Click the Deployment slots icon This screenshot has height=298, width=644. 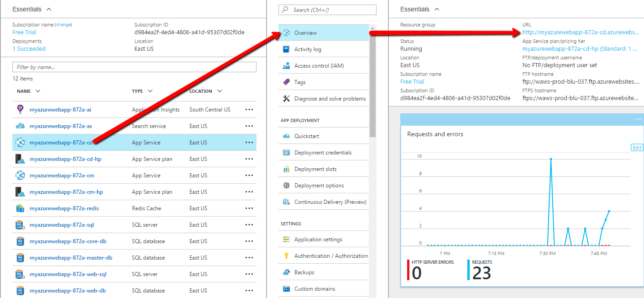click(x=287, y=169)
